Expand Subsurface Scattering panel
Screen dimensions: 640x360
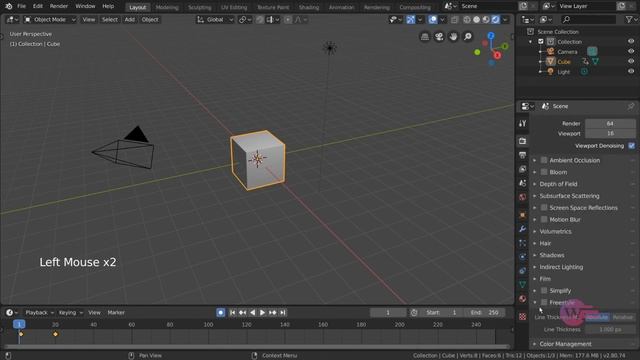pos(569,196)
